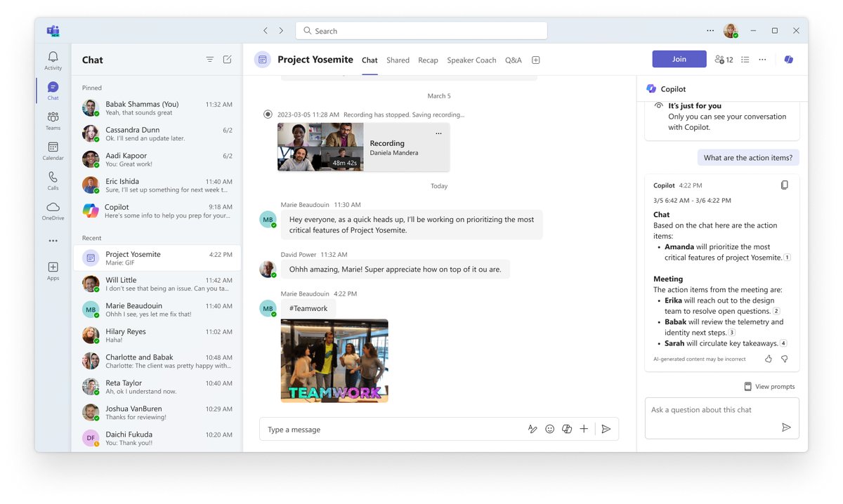Image resolution: width=843 pixels, height=504 pixels.
Task: Open the emoji picker in the message bar
Action: pyautogui.click(x=549, y=428)
